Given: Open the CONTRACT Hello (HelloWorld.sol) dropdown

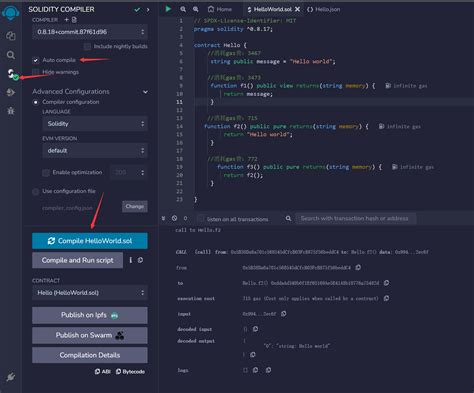Looking at the screenshot, I should tap(90, 293).
